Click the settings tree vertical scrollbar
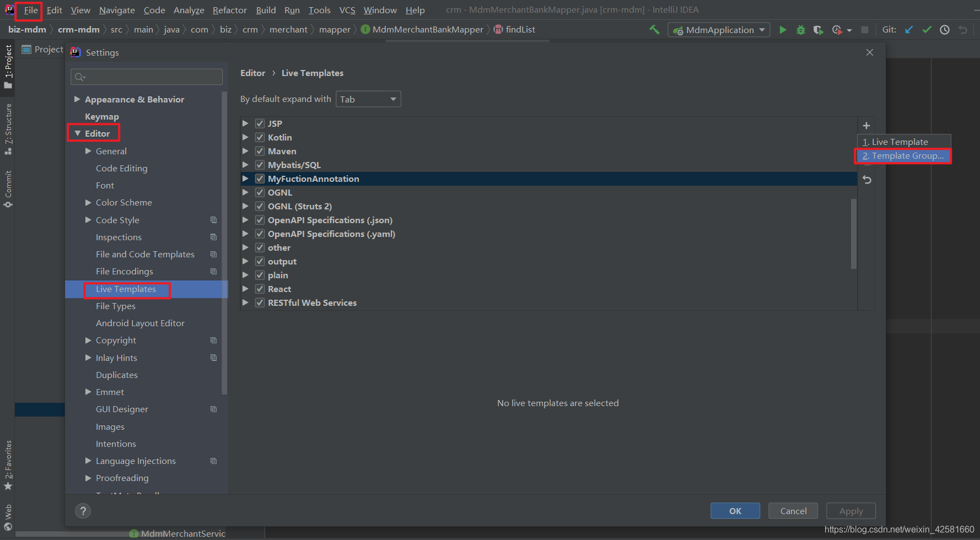The height and width of the screenshot is (540, 980). 224,242
